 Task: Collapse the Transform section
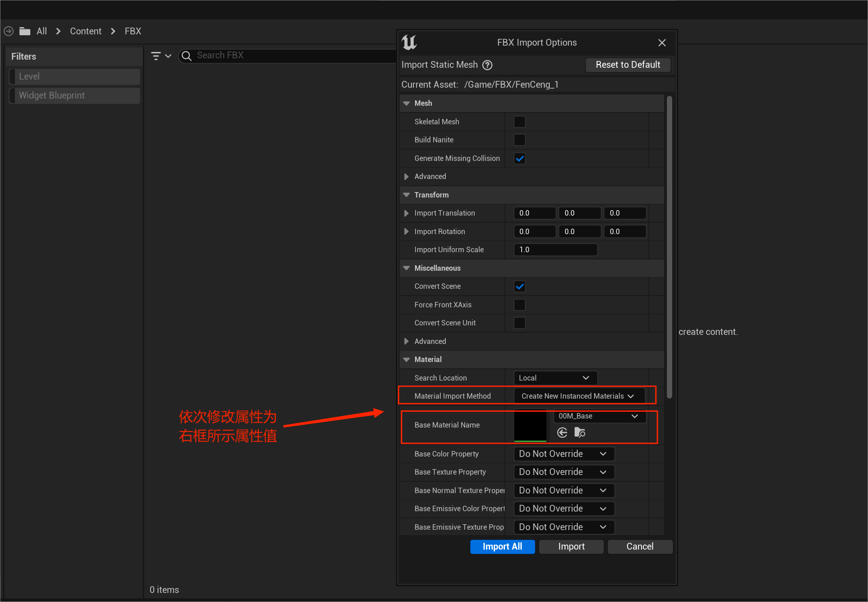406,195
